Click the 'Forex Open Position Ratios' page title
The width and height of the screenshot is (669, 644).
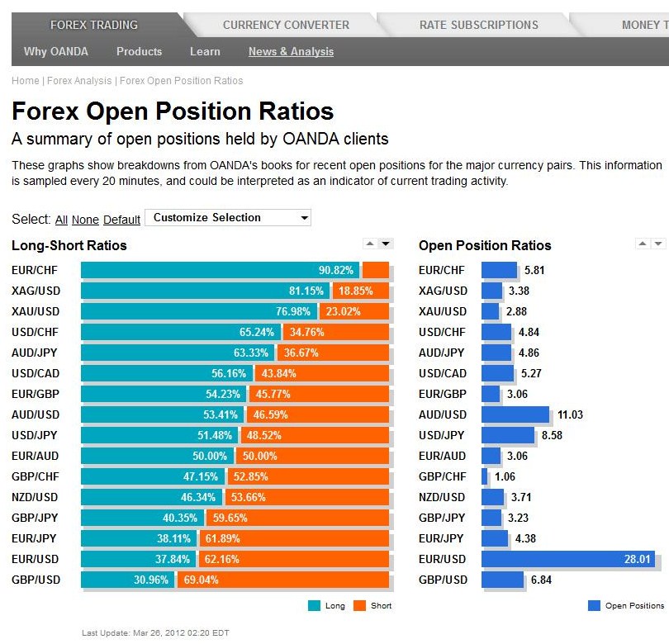173,111
